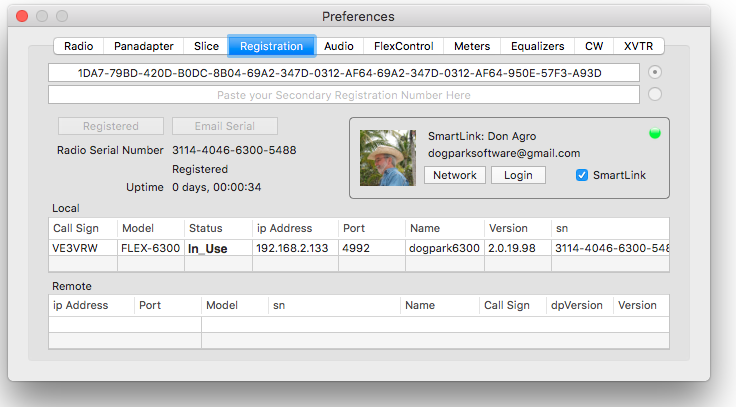The width and height of the screenshot is (736, 407).
Task: Click the primary registration number field
Action: (344, 73)
